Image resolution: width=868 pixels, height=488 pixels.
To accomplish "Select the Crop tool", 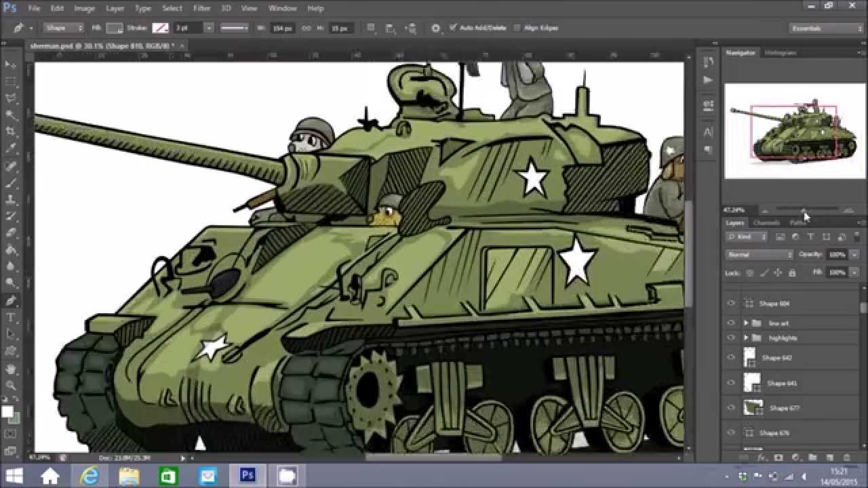I will pyautogui.click(x=12, y=131).
